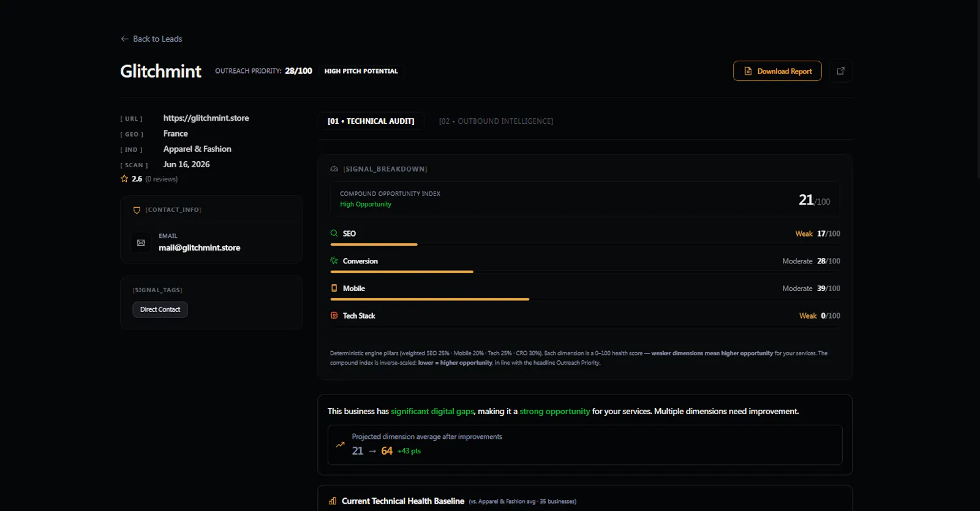The height and width of the screenshot is (511, 980).
Task: Click the 2.6 rating value
Action: pos(137,179)
